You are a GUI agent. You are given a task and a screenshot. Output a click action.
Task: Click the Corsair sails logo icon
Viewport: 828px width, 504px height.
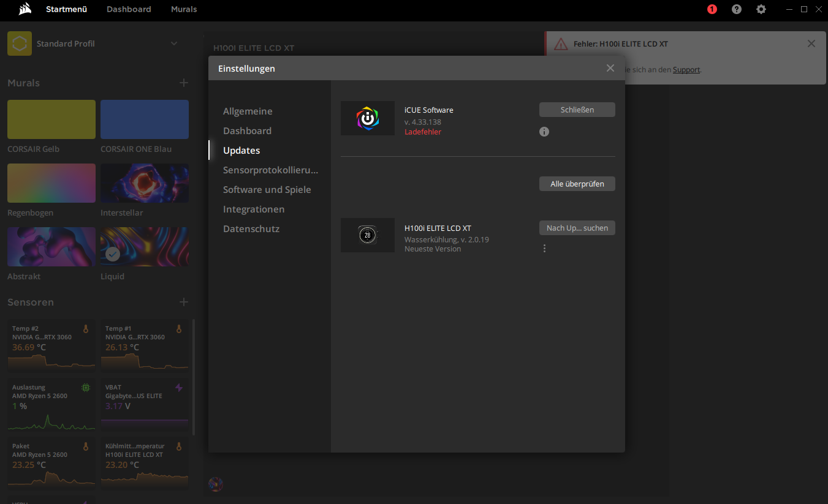click(25, 9)
